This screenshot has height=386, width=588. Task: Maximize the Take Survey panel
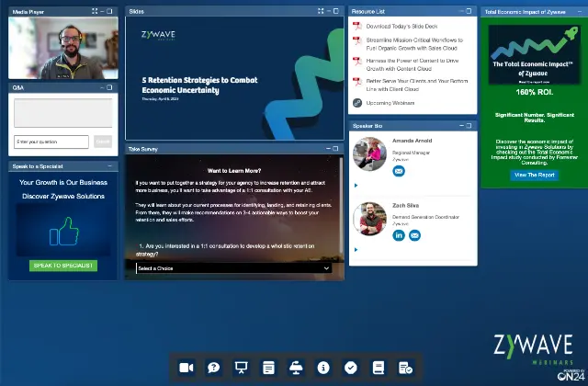(335, 149)
